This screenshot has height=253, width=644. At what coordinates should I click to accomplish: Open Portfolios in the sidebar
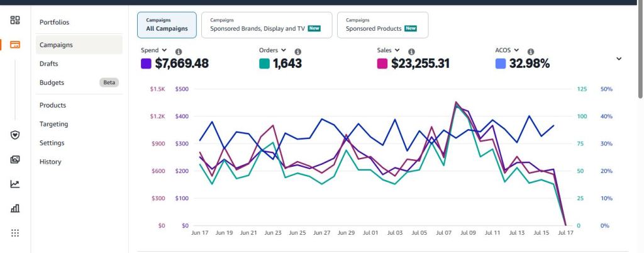[54, 22]
